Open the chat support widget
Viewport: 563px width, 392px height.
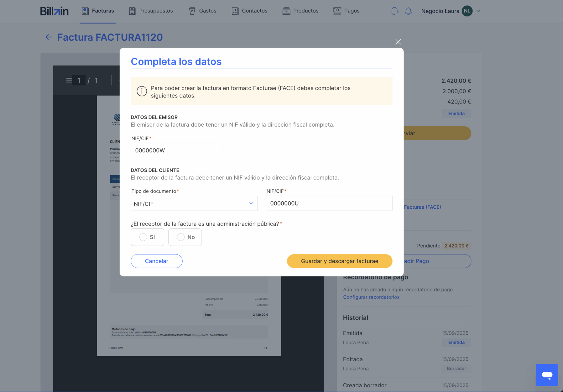point(547,375)
